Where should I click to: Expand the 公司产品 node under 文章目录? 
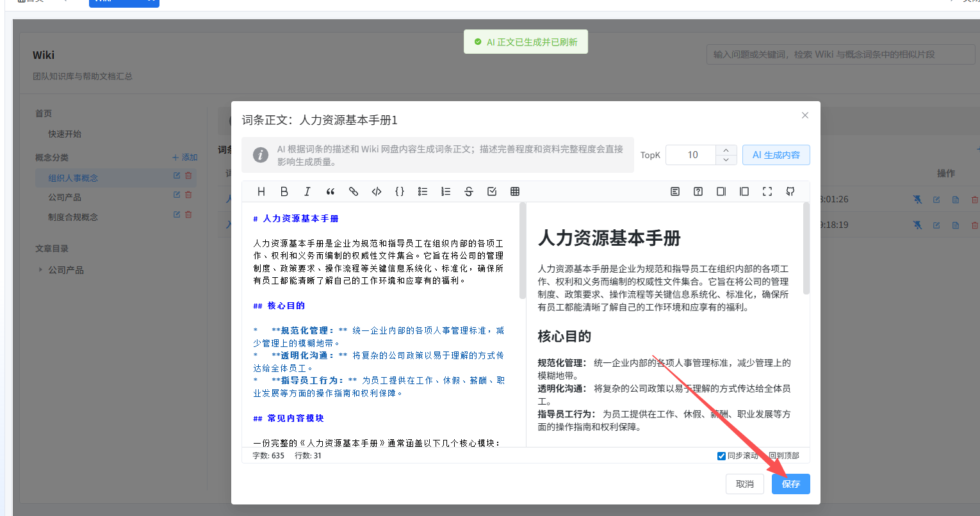point(40,270)
